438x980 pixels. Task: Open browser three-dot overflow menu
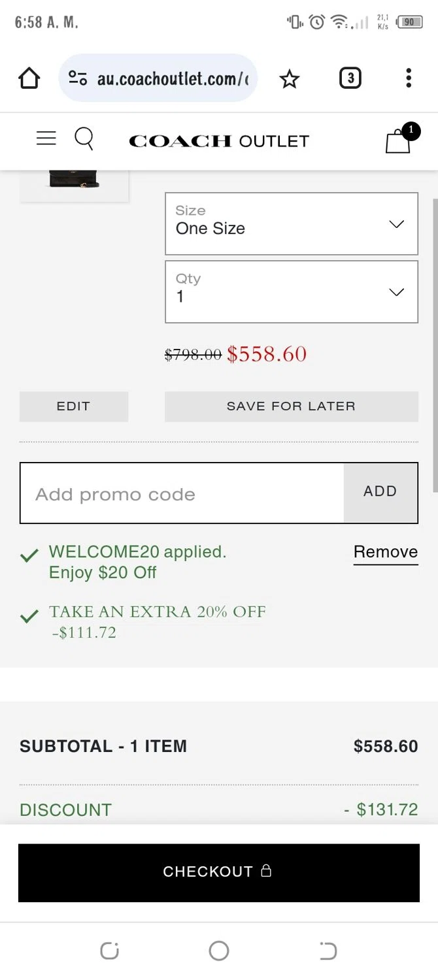(409, 78)
